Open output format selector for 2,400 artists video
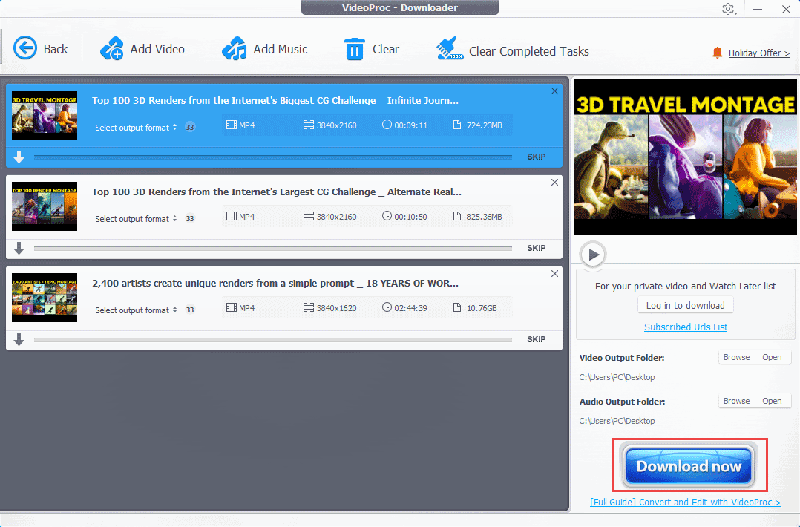 pos(136,310)
